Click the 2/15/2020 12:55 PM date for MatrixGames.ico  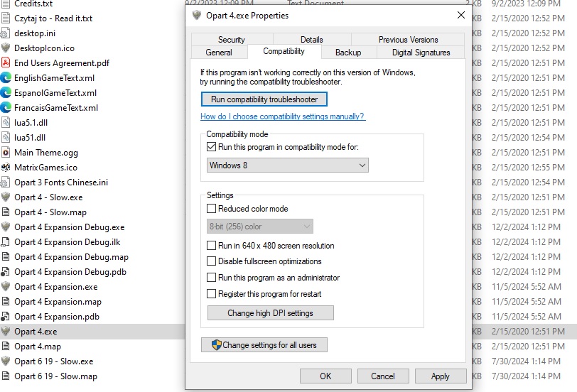click(x=528, y=168)
